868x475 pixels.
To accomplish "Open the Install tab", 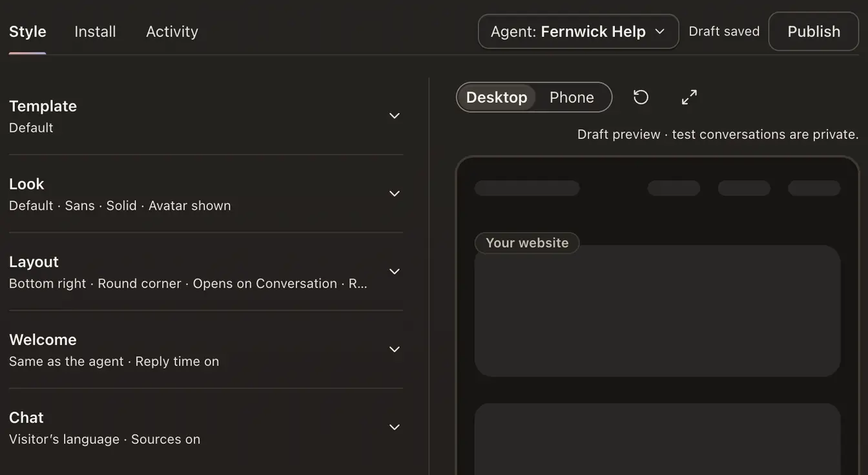I will [x=95, y=32].
